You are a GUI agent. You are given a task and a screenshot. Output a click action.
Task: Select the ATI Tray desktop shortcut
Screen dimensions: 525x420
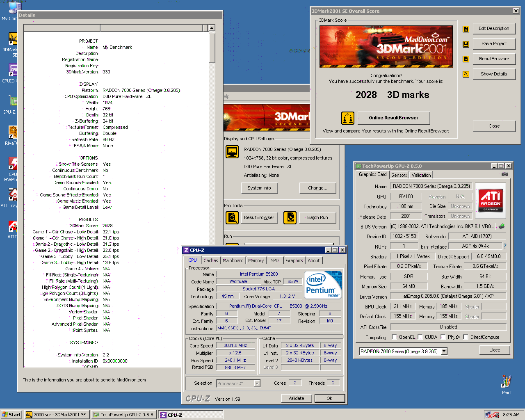click(x=9, y=199)
